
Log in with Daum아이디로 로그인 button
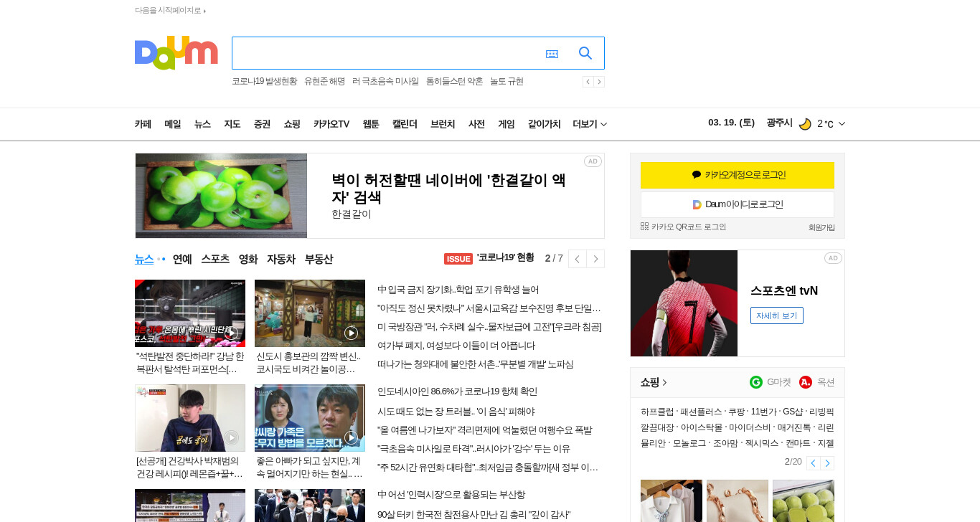(738, 204)
